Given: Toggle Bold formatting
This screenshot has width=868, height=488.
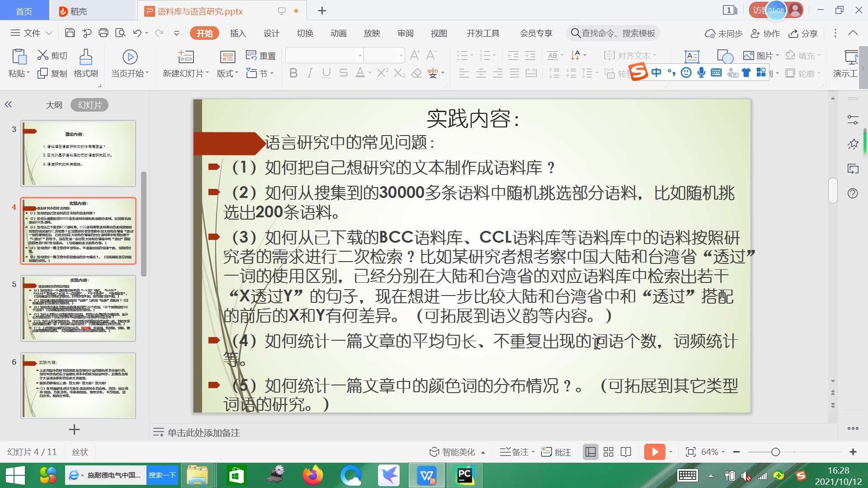Looking at the screenshot, I should [x=293, y=73].
